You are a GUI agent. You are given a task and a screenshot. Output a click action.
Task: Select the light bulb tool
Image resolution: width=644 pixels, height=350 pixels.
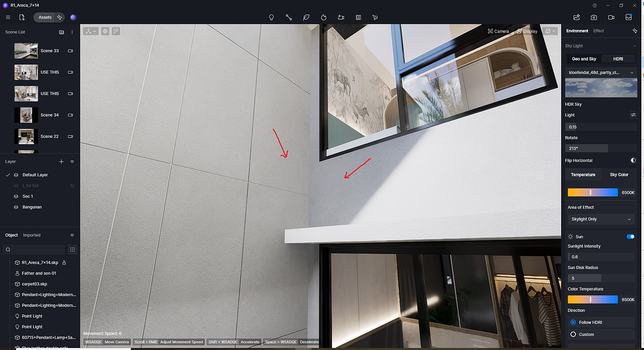pyautogui.click(x=272, y=17)
